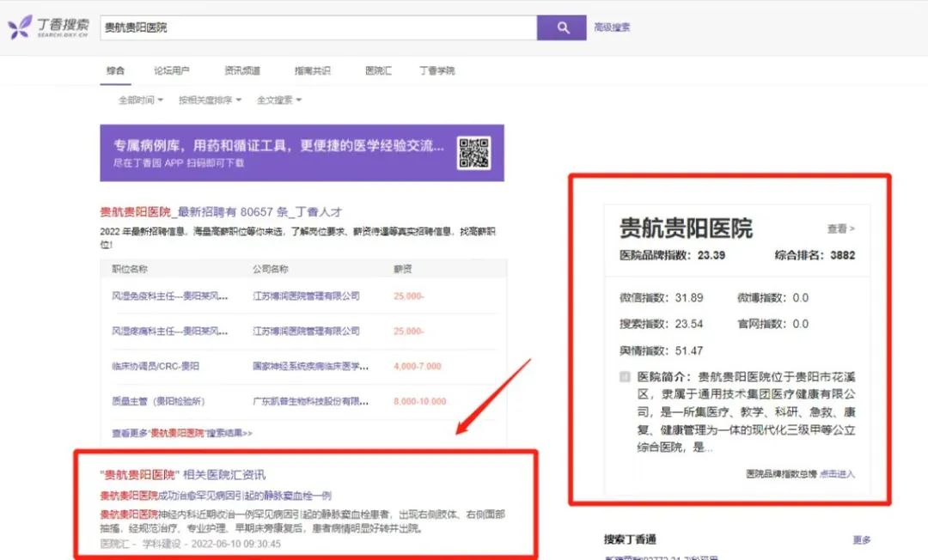This screenshot has height=560, width=928.
Task: Expand the 全部时间 time filter dropdown
Action: point(141,100)
